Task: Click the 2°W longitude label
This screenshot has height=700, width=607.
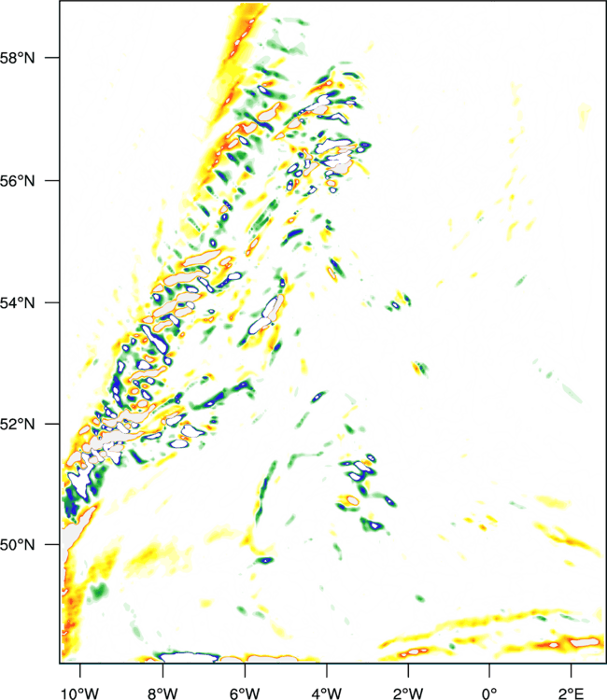Action: [x=408, y=693]
